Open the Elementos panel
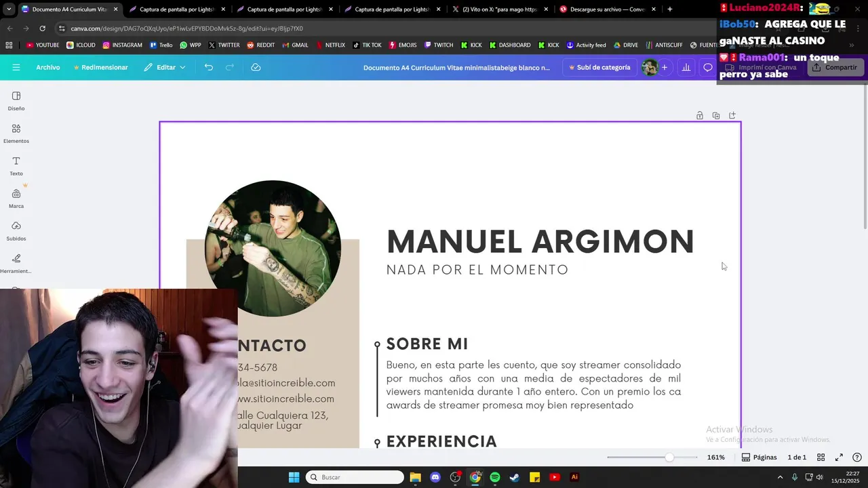The image size is (868, 488). 16,134
